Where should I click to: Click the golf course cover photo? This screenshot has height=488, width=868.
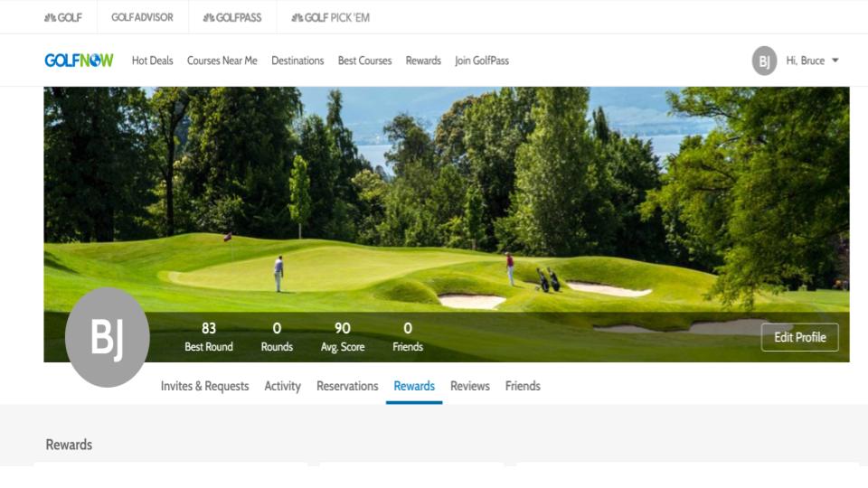click(x=446, y=199)
